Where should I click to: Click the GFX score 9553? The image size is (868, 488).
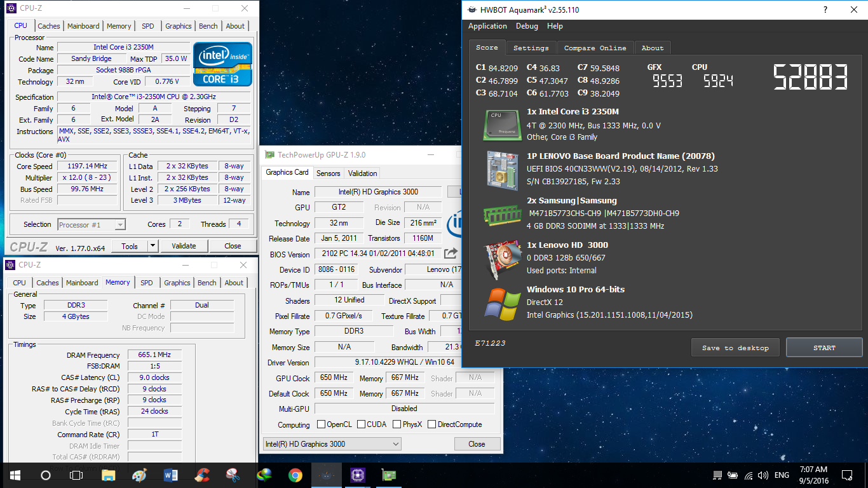(667, 80)
